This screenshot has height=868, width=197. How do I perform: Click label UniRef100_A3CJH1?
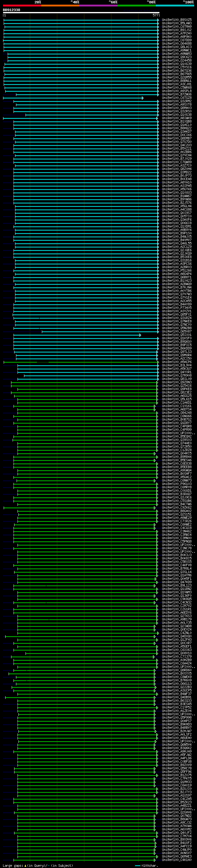click(176, 84)
